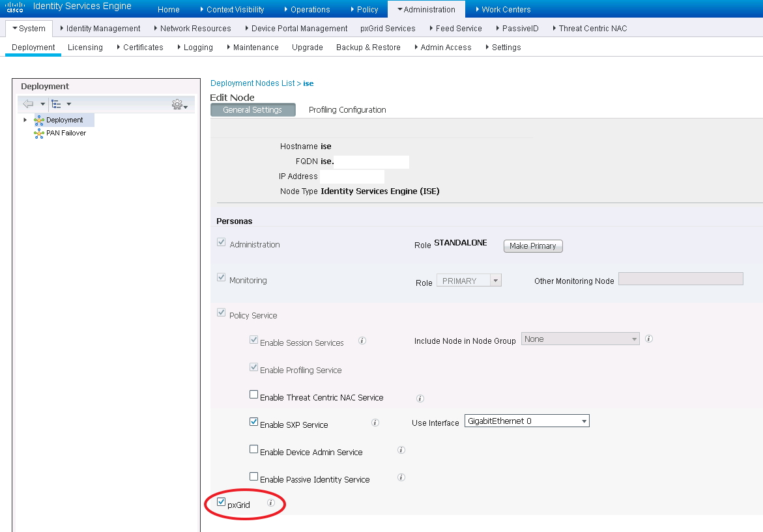Open the Include Node in Node Group dropdown
Viewport: 763px width, 532px height.
580,339
